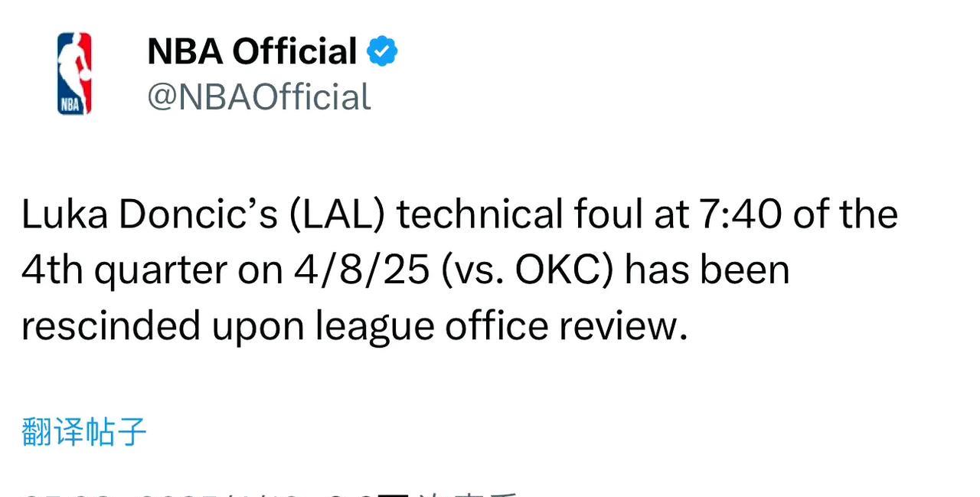Image resolution: width=980 pixels, height=497 pixels.
Task: Click "4th quarter" in the post text
Action: click(125, 270)
